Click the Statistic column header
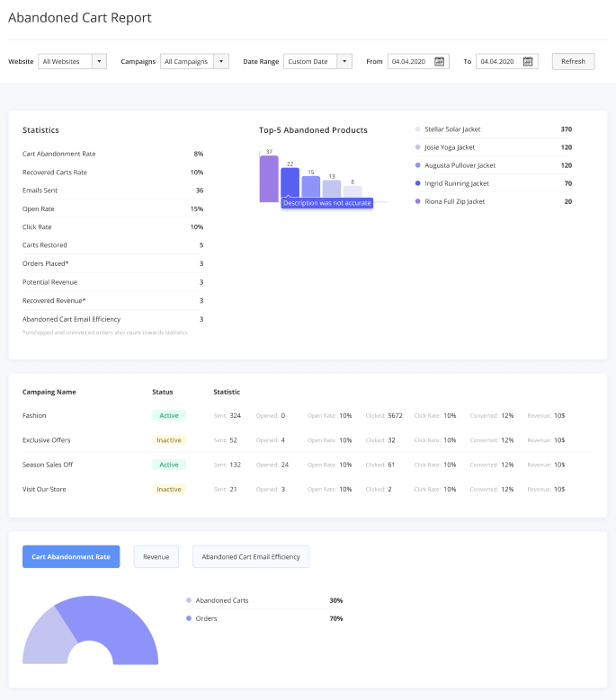The image size is (616, 700). pyautogui.click(x=227, y=392)
